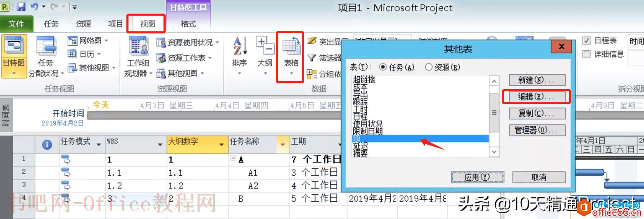
Task: Click the 分组依据 icon
Action: tap(312, 73)
